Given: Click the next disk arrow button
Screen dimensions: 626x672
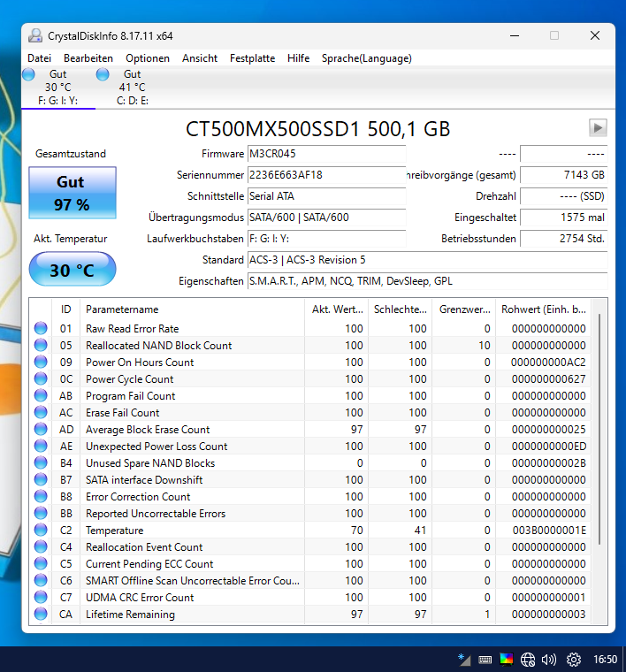Looking at the screenshot, I should [x=598, y=127].
